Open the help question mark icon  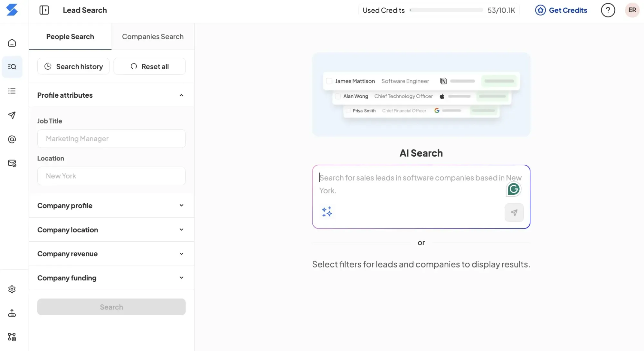point(608,10)
